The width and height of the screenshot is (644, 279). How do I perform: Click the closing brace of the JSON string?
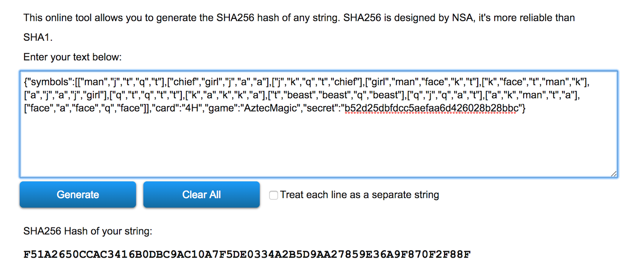point(524,108)
